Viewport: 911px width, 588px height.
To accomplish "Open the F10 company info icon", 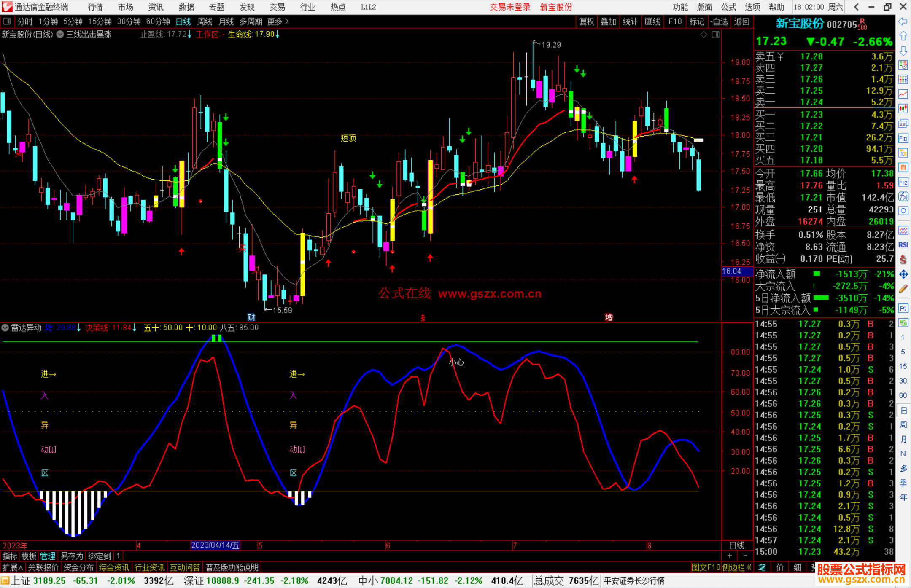I will 903,138.
